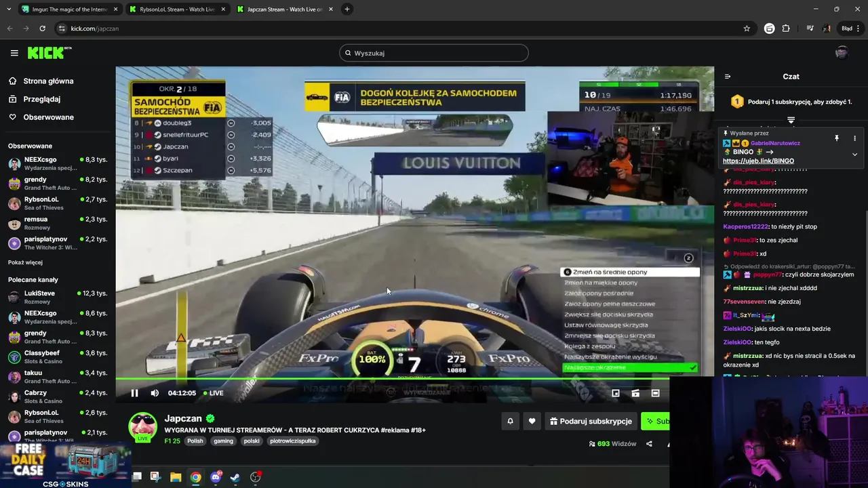This screenshot has height=488, width=868.
Task: View site information icon in address bar
Action: [61, 28]
